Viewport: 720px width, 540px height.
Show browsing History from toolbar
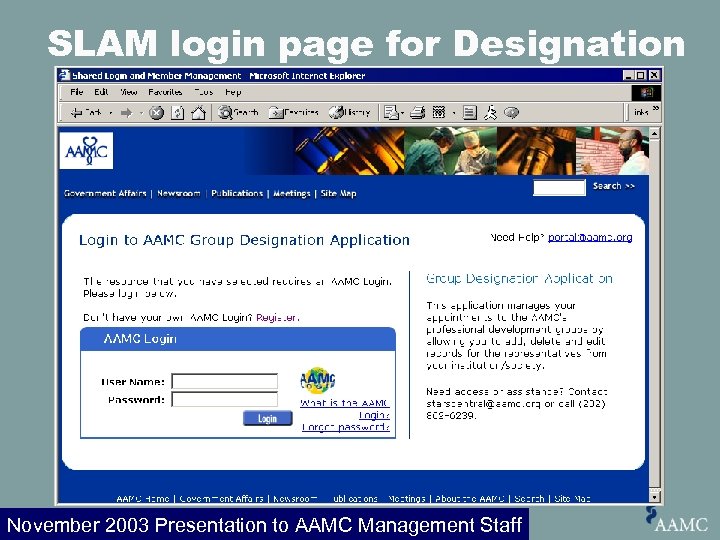349,112
